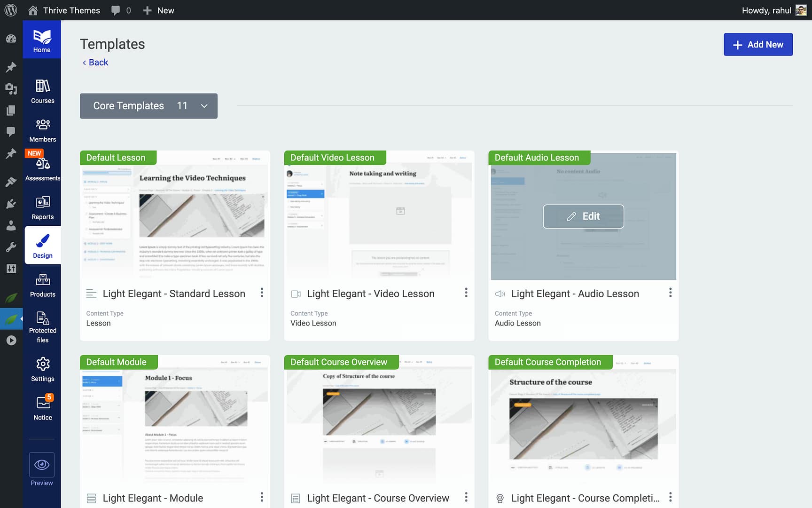Open the Default Video Lesson thumbnail

(379, 216)
